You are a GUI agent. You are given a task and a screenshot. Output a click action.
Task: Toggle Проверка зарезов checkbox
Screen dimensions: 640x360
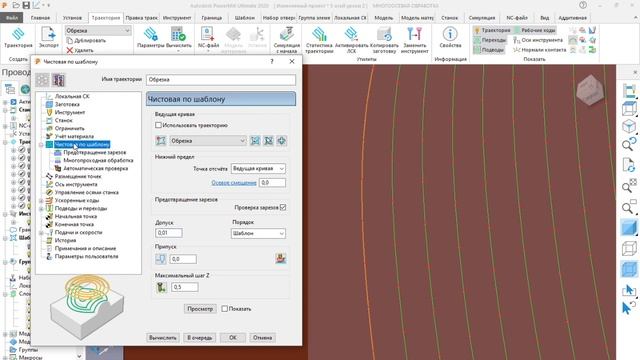tap(283, 208)
